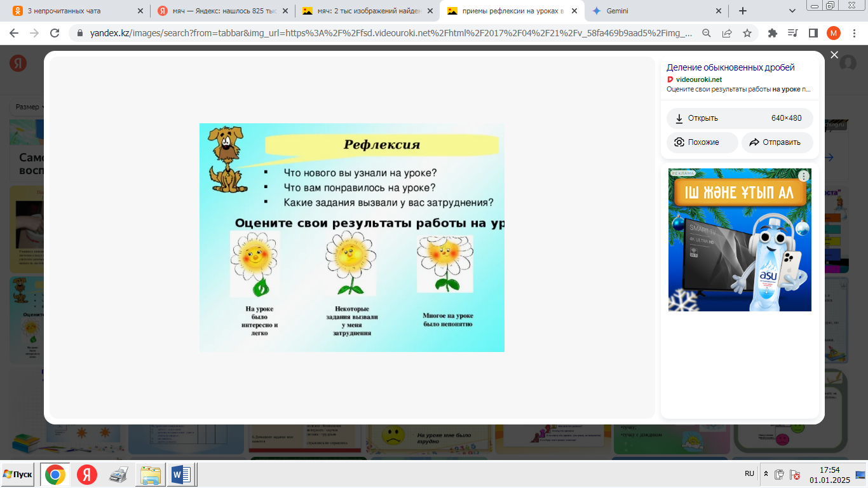Close the image viewer with the white X
The image size is (868, 488).
pos(834,55)
